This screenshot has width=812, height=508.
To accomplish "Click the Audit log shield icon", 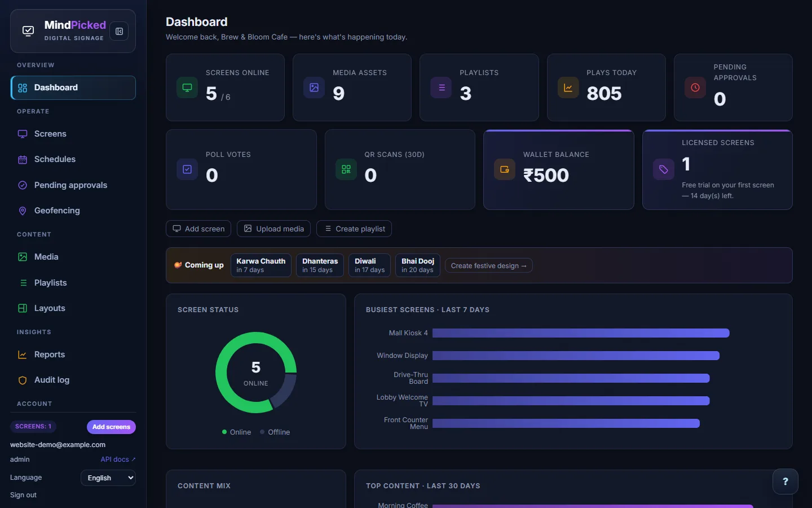I will coord(23,380).
